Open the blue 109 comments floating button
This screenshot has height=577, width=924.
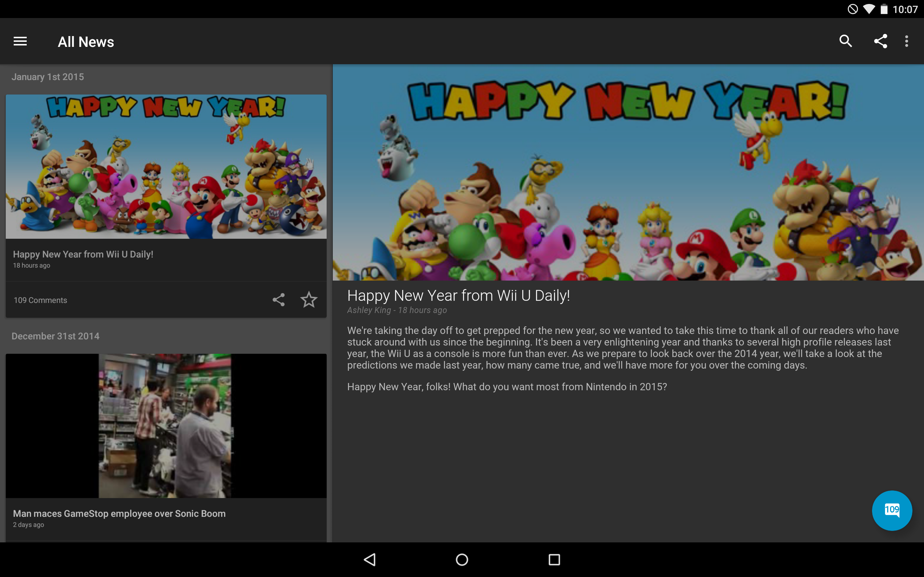pos(892,510)
